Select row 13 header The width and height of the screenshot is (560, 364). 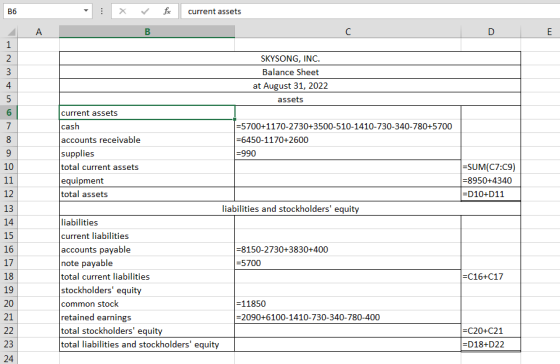pos(9,208)
